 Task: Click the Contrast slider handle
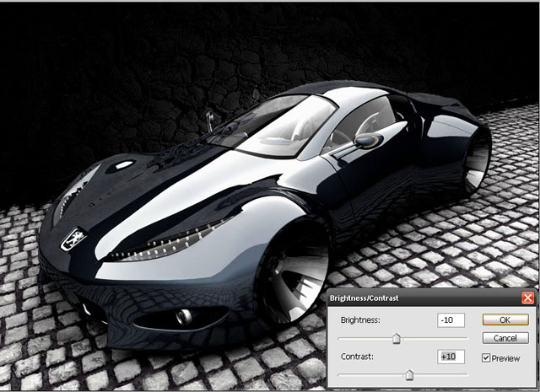click(409, 375)
